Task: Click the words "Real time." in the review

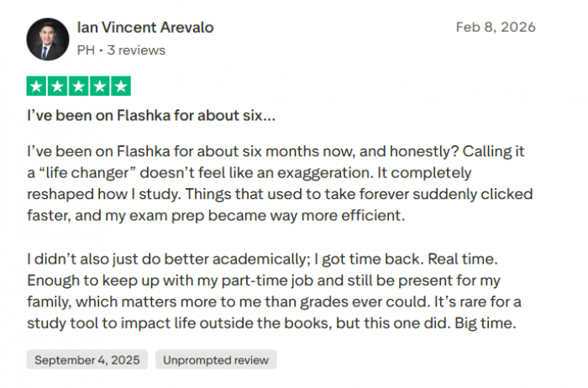Action: pos(478,257)
